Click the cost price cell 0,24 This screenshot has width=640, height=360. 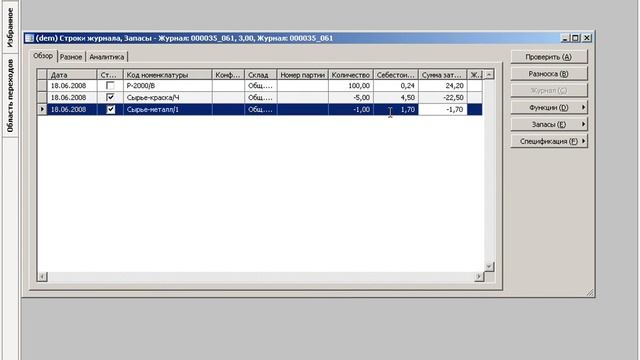point(396,86)
